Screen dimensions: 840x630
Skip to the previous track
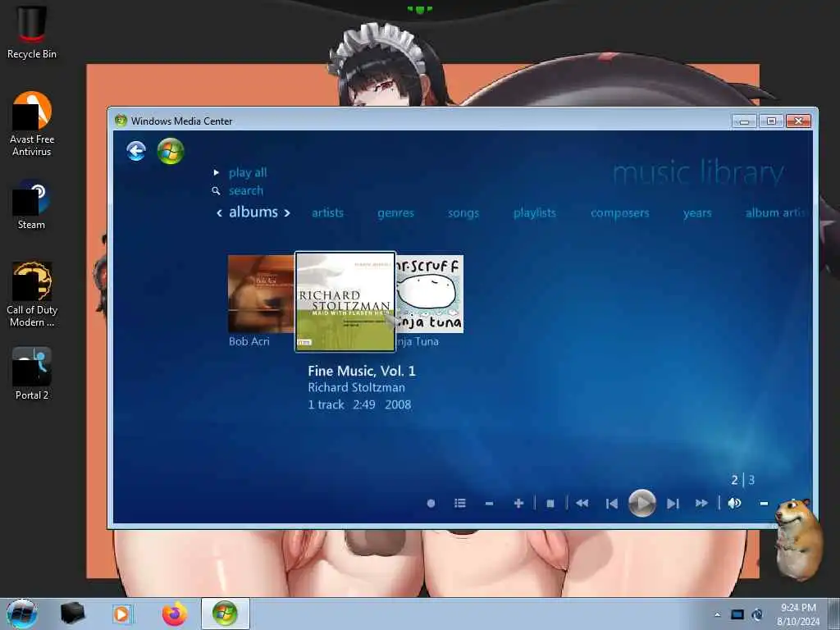[x=612, y=503]
